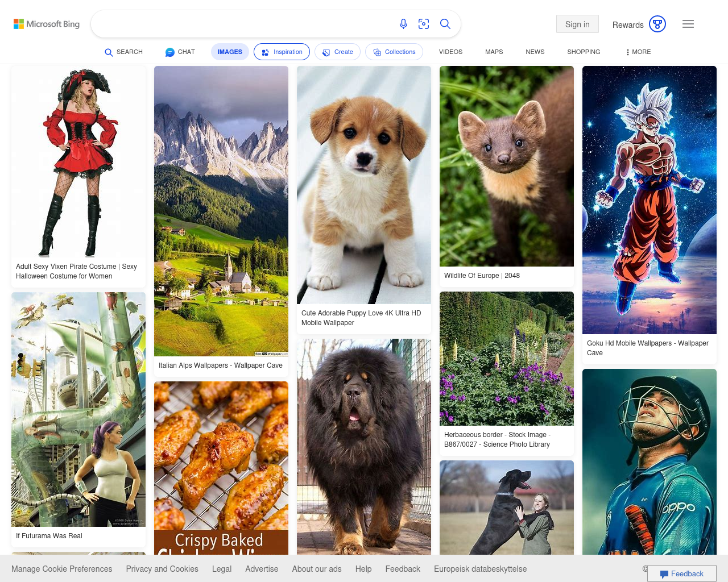Click the magnifying glass search icon
This screenshot has height=582, width=728.
point(445,24)
